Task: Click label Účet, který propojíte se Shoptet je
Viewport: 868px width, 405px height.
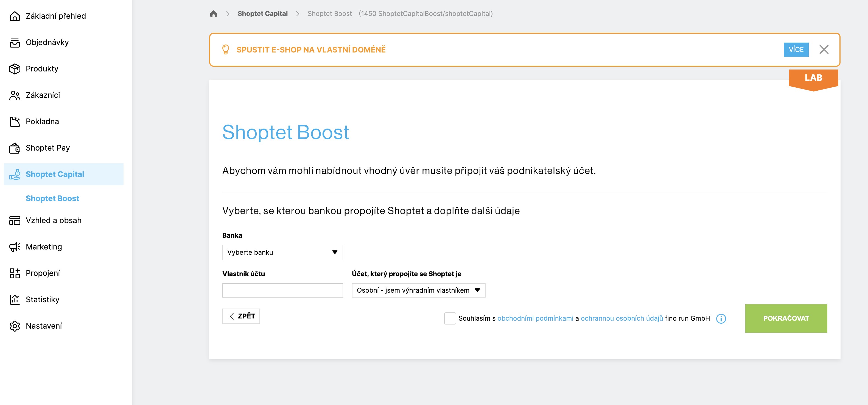Action: coord(406,274)
